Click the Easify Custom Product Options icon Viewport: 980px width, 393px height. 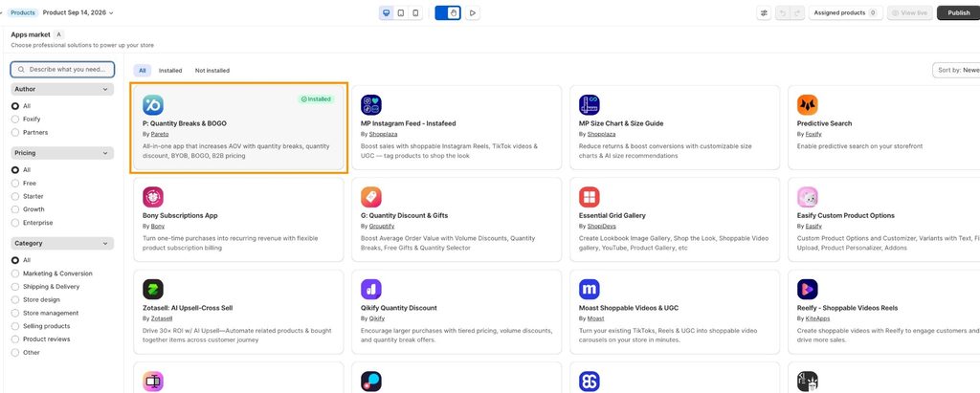(x=808, y=197)
